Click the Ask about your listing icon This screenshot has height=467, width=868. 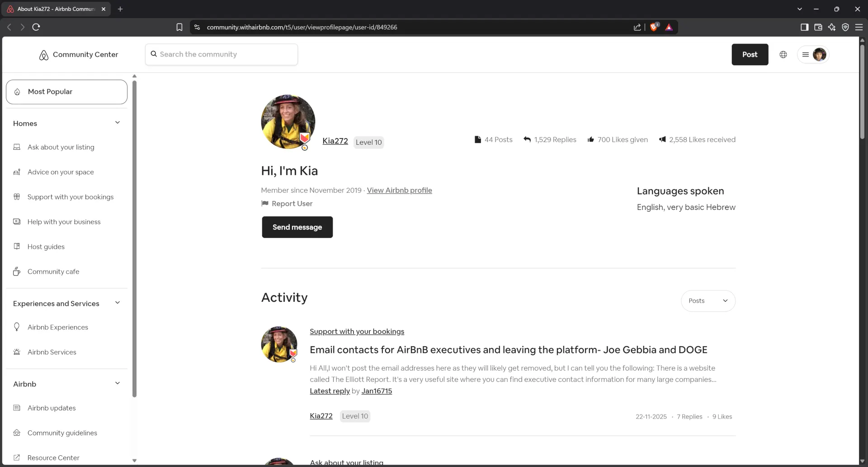click(x=17, y=147)
